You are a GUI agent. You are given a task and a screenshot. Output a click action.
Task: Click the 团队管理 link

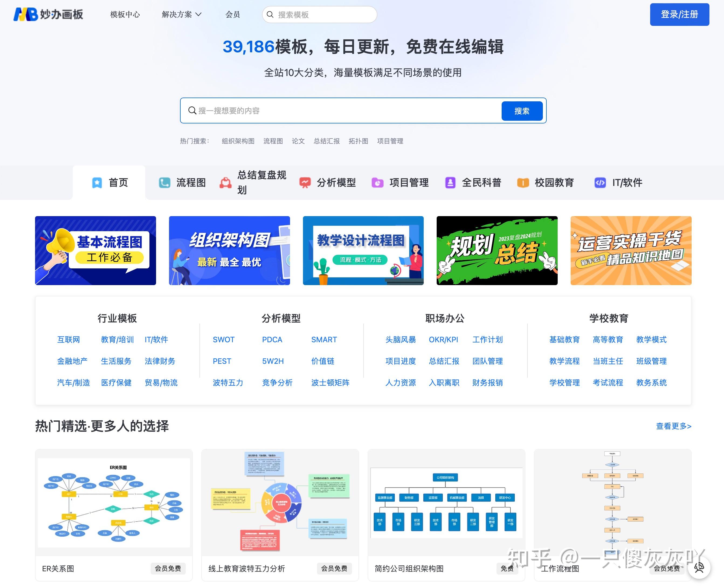click(x=488, y=361)
